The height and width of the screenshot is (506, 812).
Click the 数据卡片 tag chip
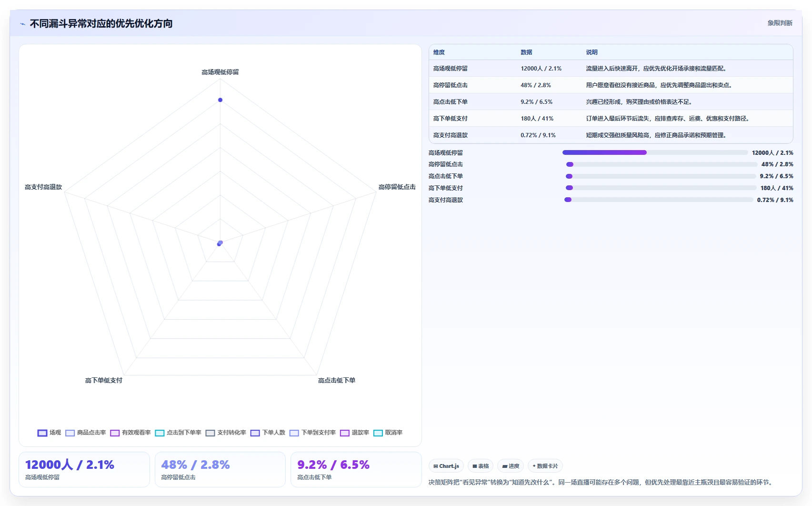[545, 466]
